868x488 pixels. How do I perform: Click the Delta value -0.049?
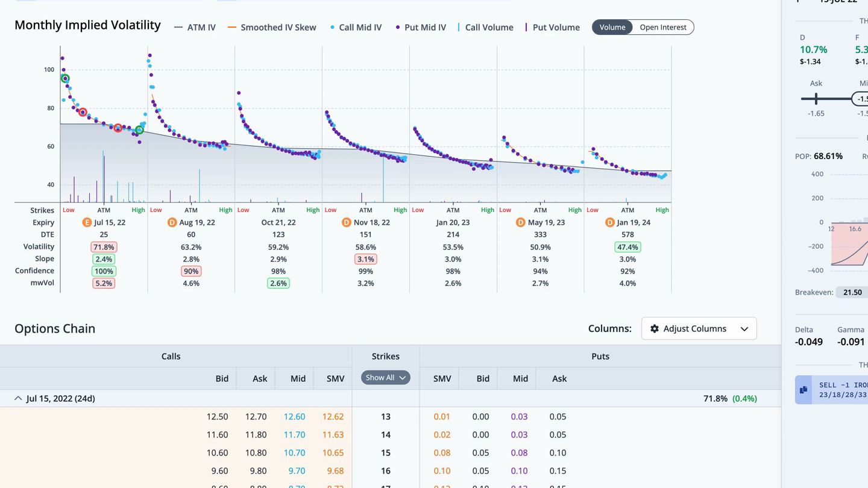809,342
